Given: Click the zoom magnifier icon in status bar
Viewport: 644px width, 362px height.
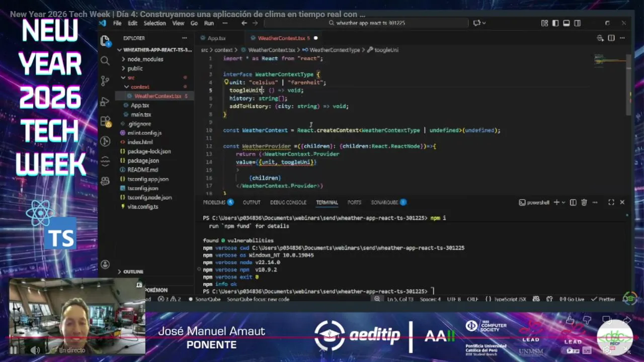Looking at the screenshot, I should click(377, 299).
